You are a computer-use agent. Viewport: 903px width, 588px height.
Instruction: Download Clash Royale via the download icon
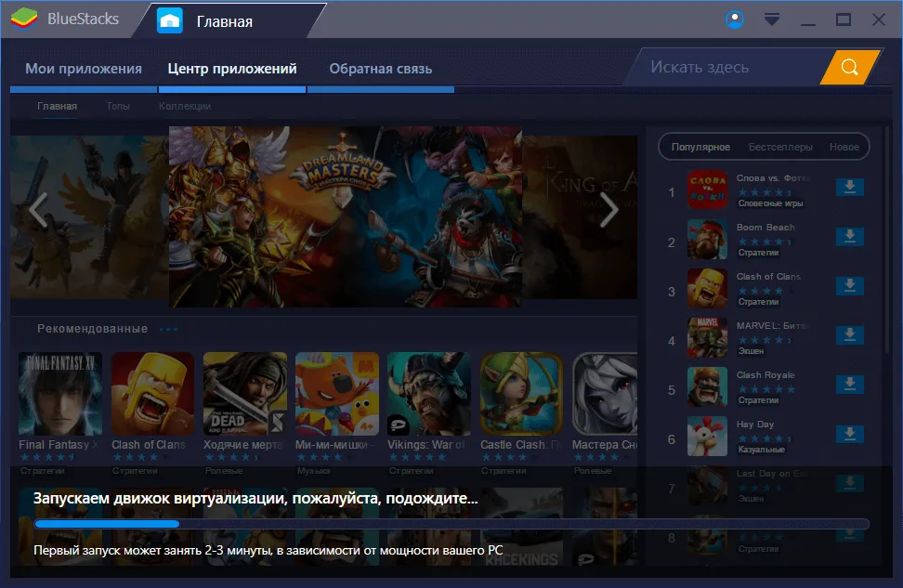click(x=849, y=384)
